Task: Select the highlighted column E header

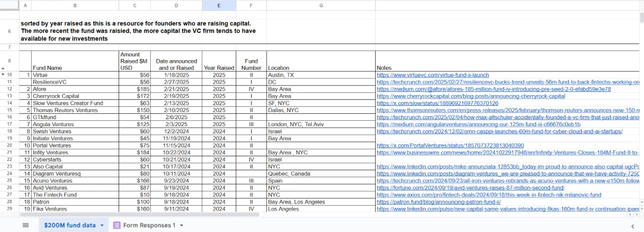Action: (219, 5)
